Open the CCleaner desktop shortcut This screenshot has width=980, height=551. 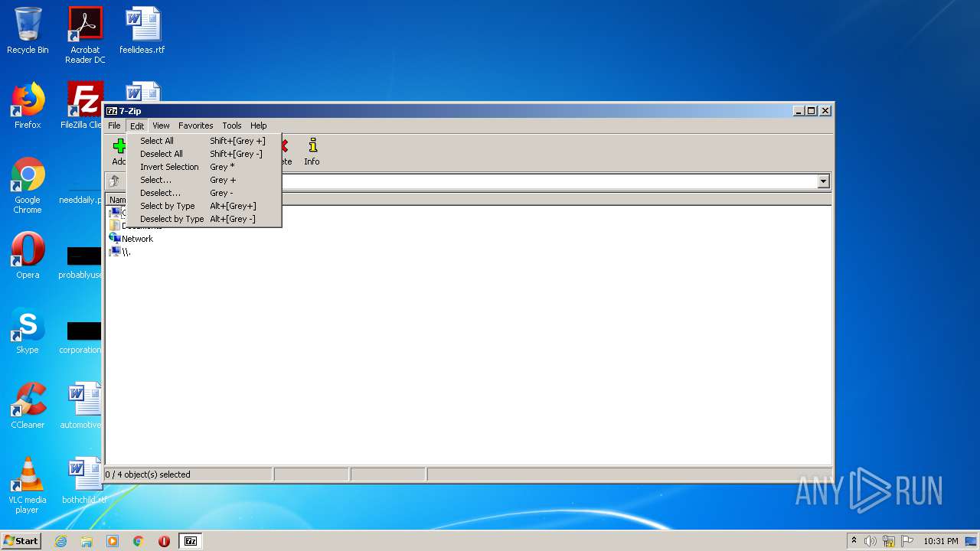[28, 406]
